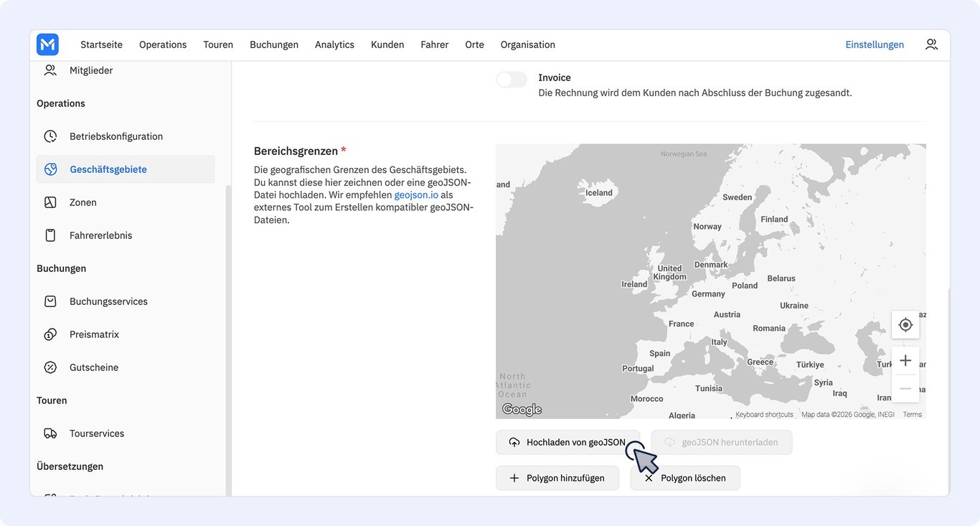Image resolution: width=980 pixels, height=526 pixels.
Task: Click the Geschäftsgebiete globe icon
Action: [x=50, y=169]
